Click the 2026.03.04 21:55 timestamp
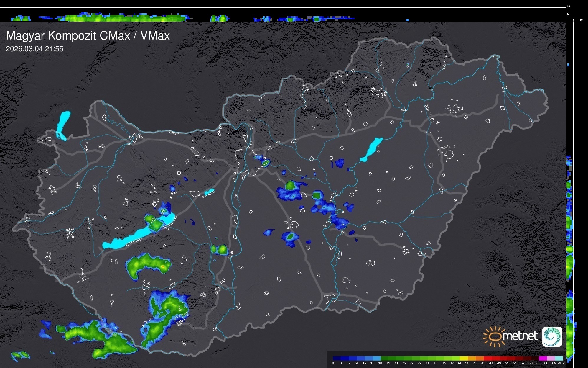Screen dimensions: 588x368 [x=34, y=49]
